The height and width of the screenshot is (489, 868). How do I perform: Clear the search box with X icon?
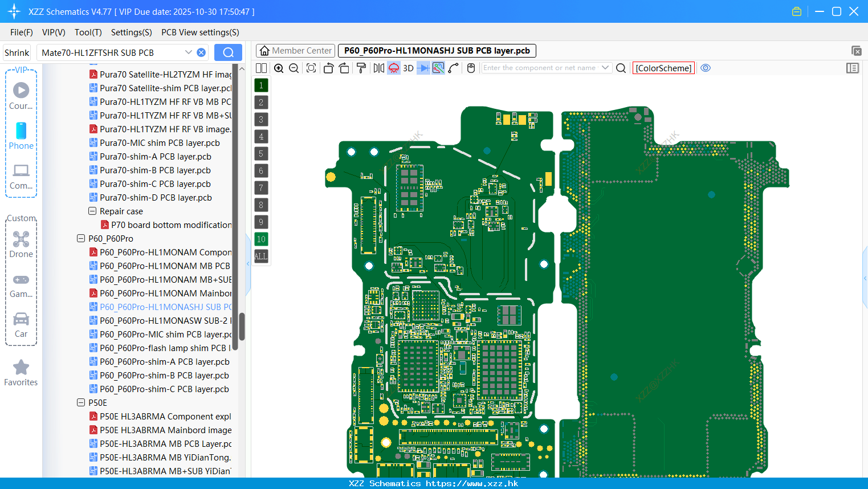(201, 52)
